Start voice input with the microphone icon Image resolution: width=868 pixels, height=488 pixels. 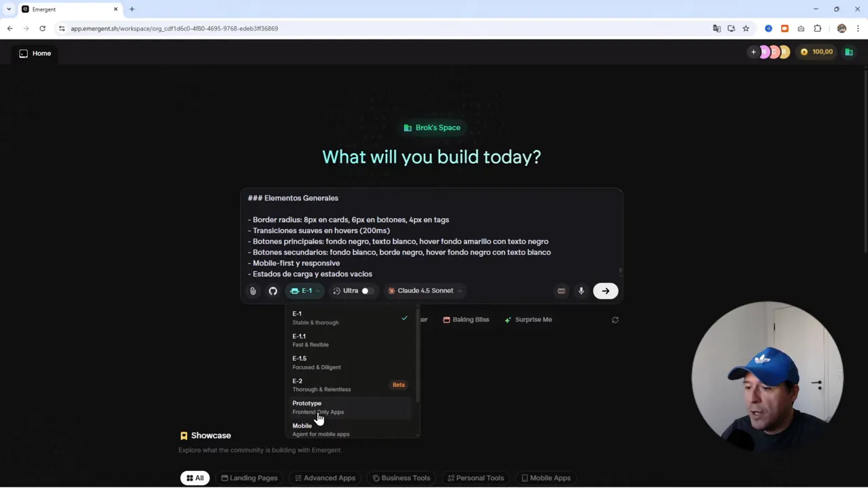click(581, 291)
